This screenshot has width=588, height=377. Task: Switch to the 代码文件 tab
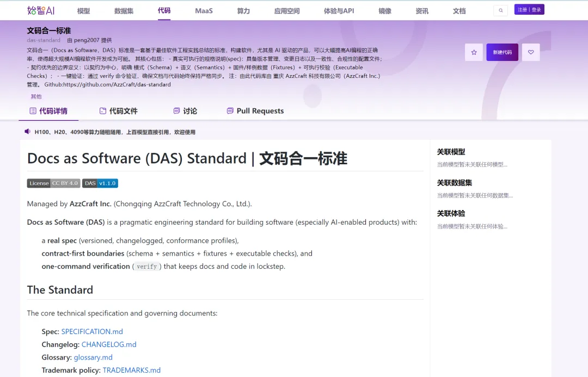tap(119, 111)
